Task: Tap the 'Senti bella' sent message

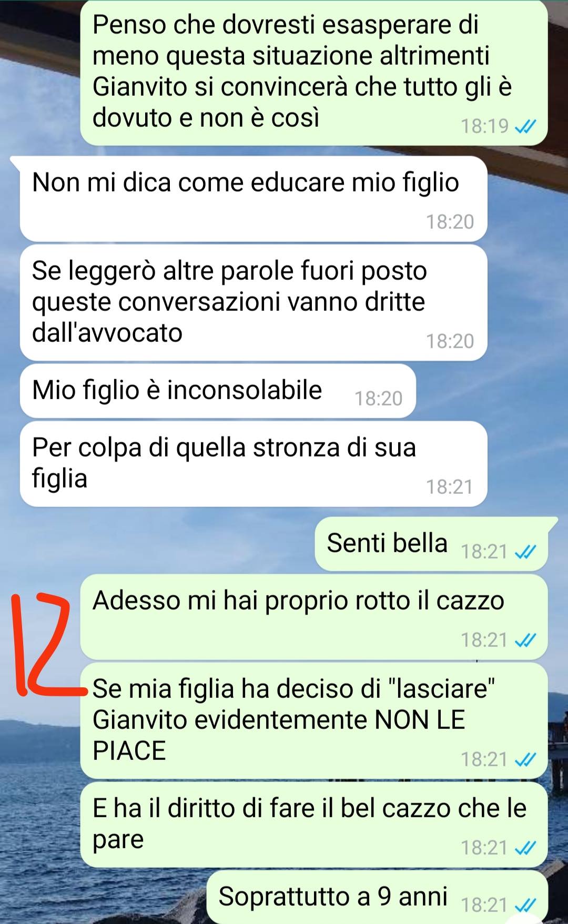Action: [431, 544]
